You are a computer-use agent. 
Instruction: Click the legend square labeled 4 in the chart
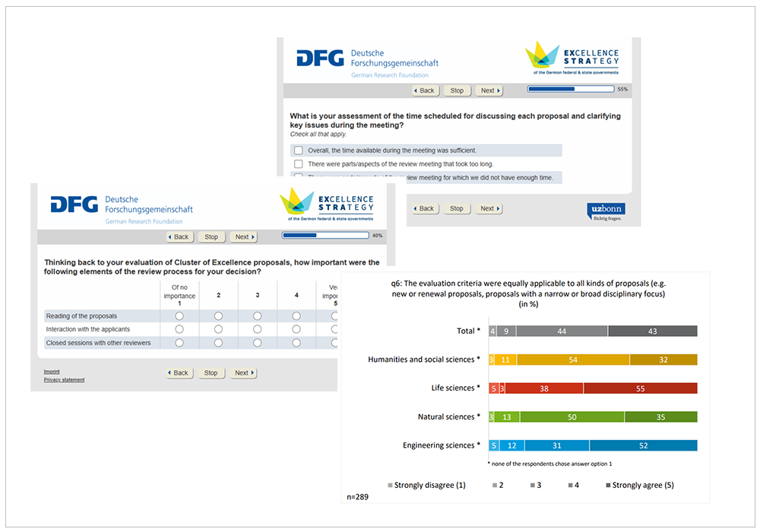[568, 485]
